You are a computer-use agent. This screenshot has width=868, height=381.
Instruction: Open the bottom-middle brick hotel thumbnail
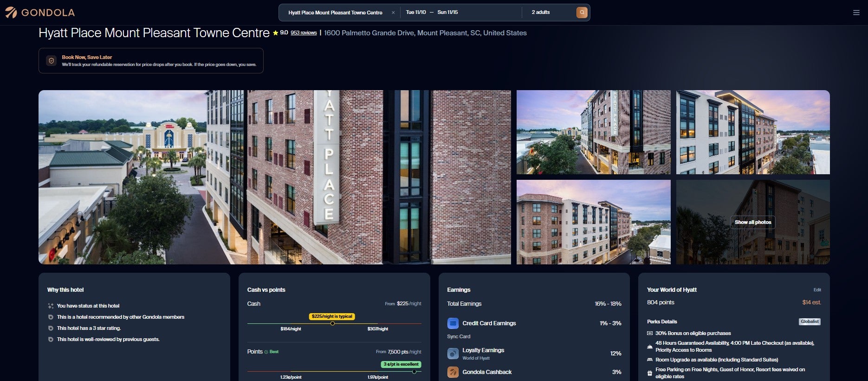click(x=594, y=222)
